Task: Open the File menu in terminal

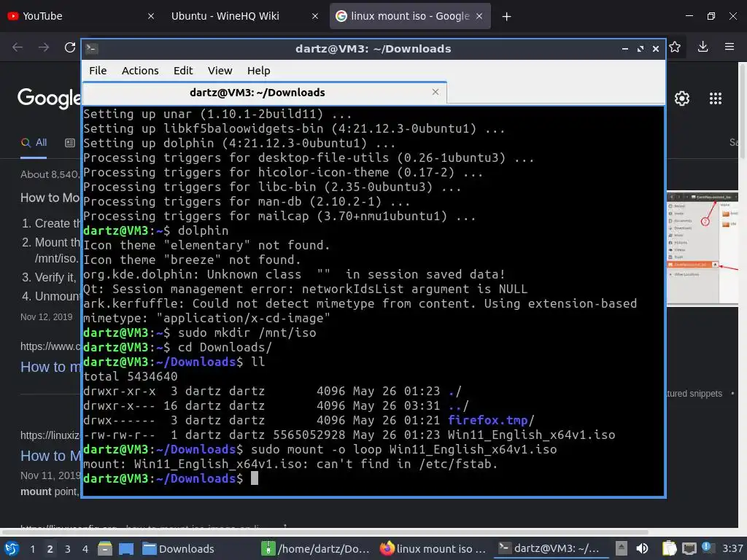Action: coord(98,71)
